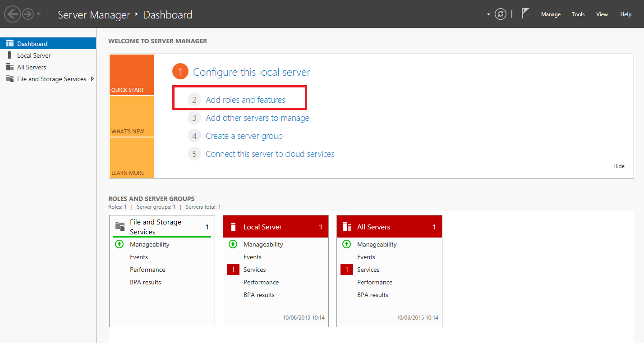Open Events in File and Storage Services tile

coord(139,257)
